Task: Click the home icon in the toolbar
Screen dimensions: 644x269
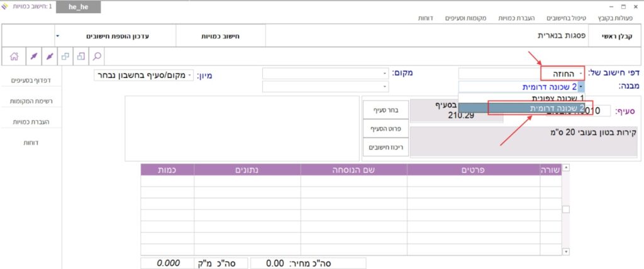Action: coord(13,56)
